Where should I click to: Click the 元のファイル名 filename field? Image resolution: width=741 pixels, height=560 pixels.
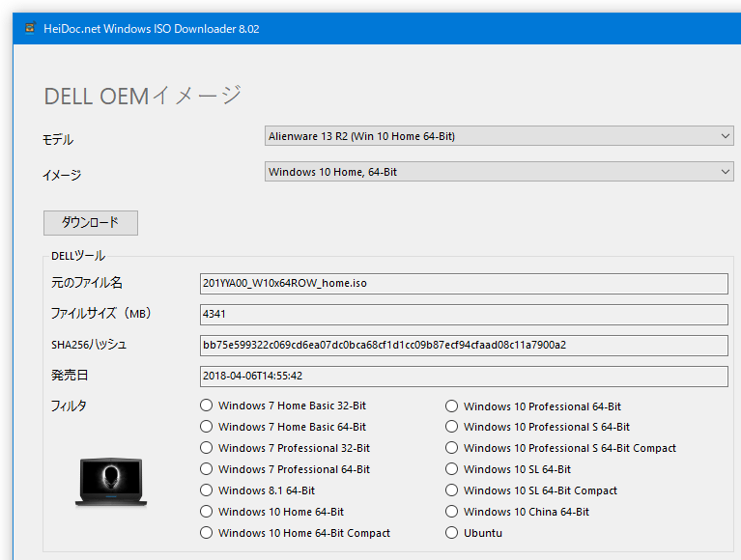point(464,283)
